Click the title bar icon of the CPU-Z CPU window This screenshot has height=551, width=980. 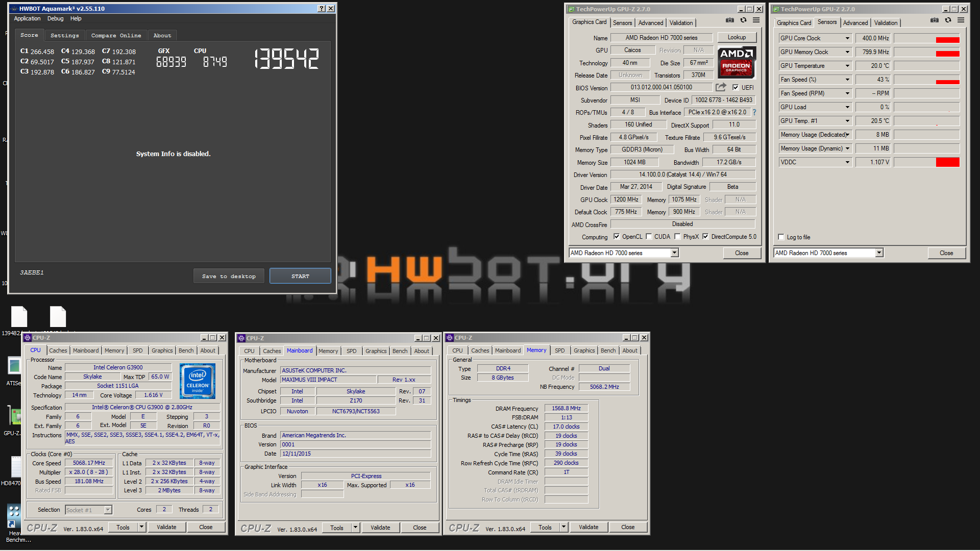click(x=28, y=338)
